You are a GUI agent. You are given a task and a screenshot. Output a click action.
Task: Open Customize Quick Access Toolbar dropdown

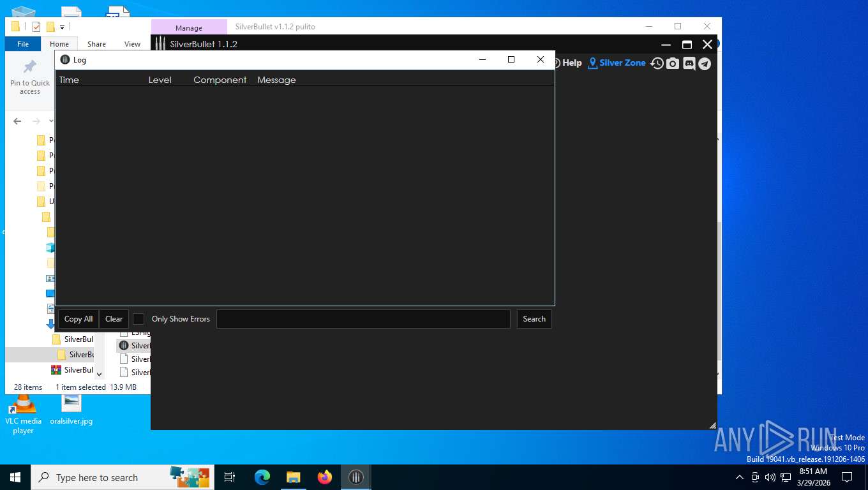point(62,27)
